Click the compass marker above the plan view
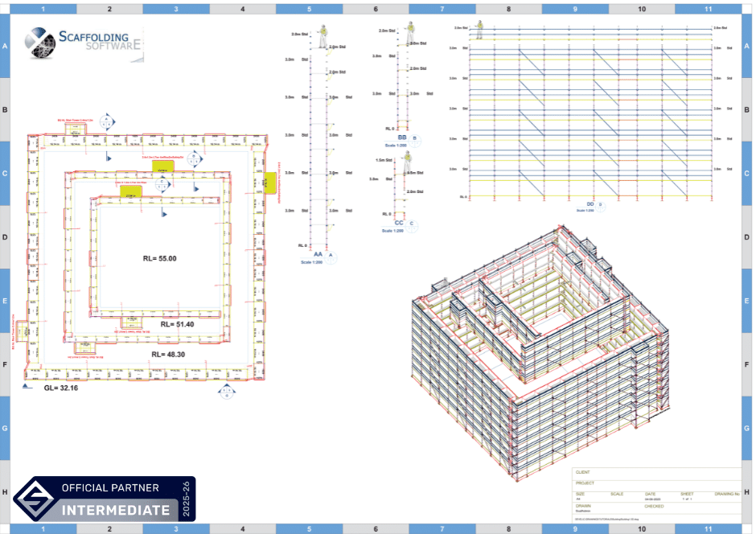Viewport: 756px width, 534px height. click(x=106, y=121)
